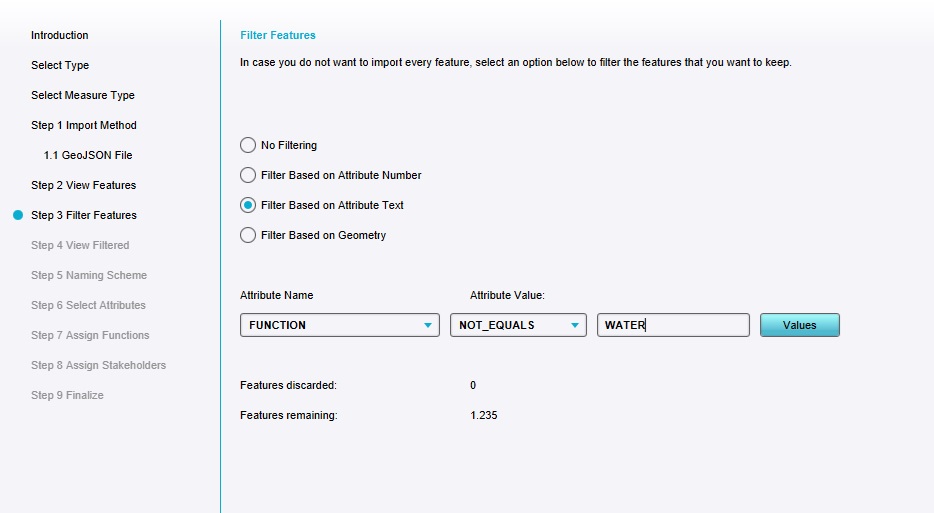Open the Select Type step
This screenshot has width=934, height=513.
60,65
